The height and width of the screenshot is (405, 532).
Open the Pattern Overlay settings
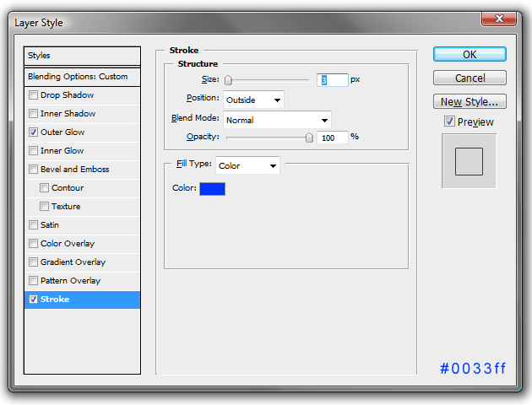point(71,281)
